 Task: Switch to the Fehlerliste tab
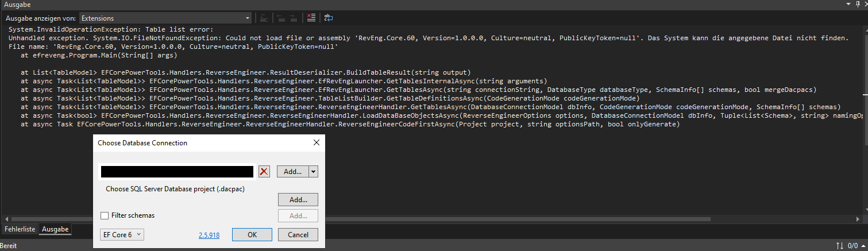point(20,229)
